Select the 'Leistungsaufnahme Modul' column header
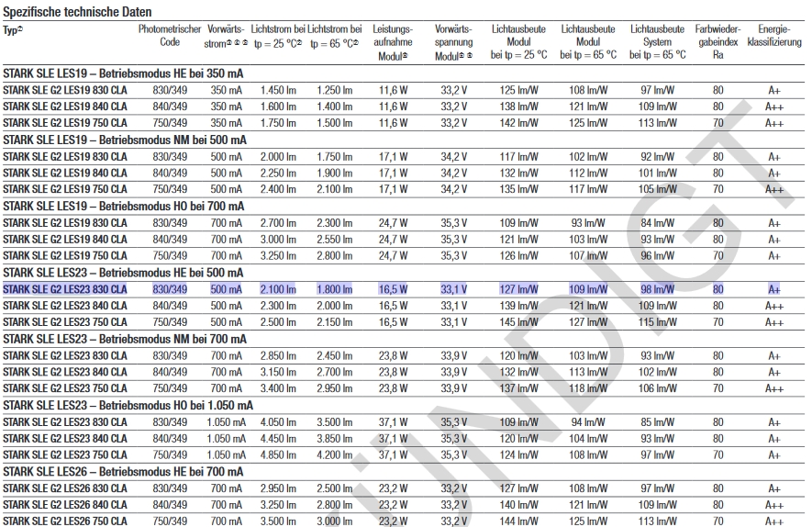The width and height of the screenshot is (812, 527). pos(393,42)
